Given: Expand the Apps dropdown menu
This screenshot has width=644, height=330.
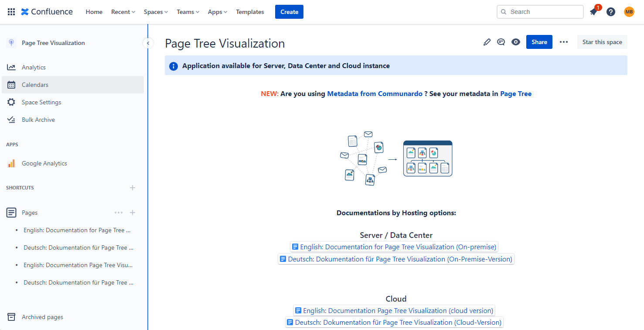Looking at the screenshot, I should click(218, 12).
